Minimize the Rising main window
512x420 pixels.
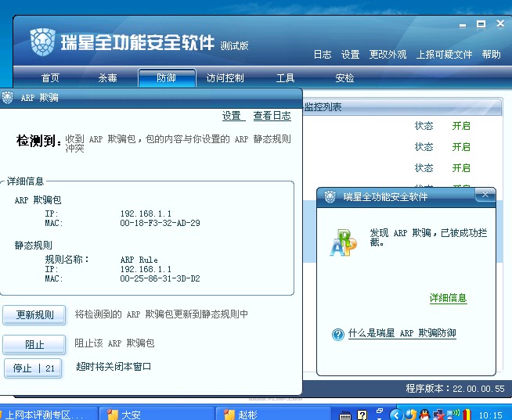click(463, 25)
